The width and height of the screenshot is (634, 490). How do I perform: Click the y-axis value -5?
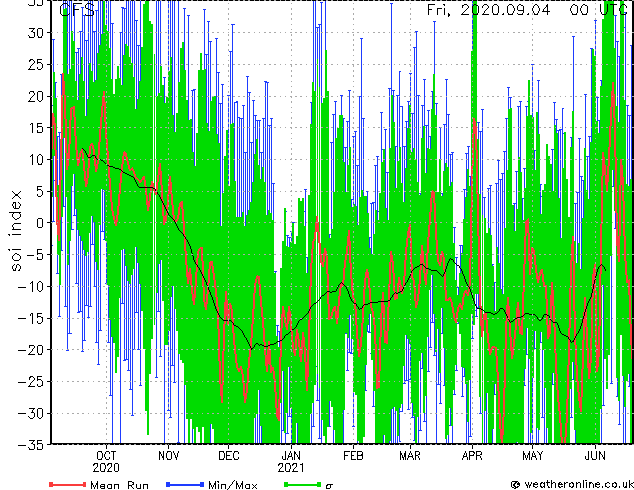coord(35,255)
